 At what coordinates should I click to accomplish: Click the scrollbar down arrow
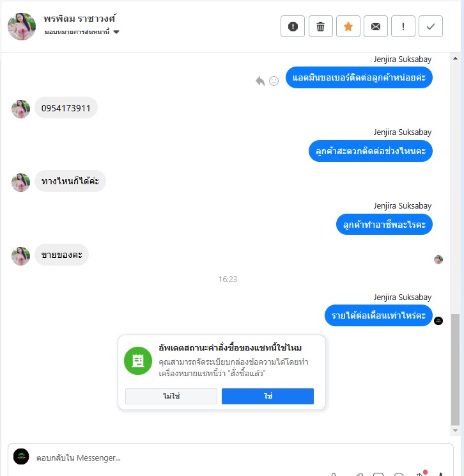click(455, 431)
